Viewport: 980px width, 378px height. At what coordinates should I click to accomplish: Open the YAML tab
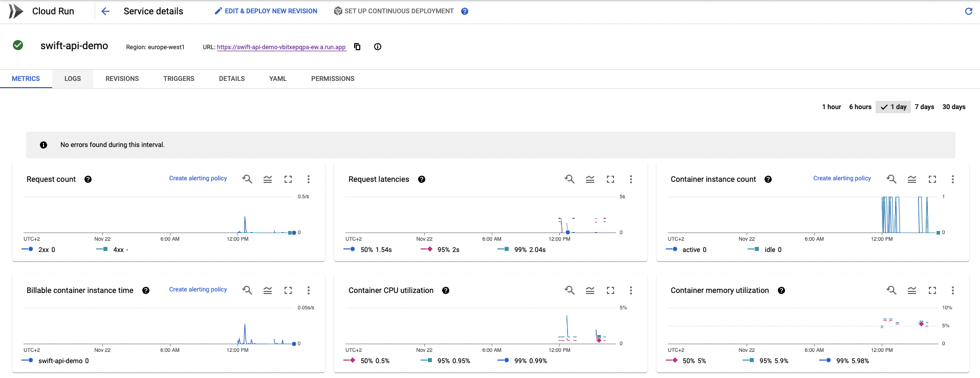(278, 79)
